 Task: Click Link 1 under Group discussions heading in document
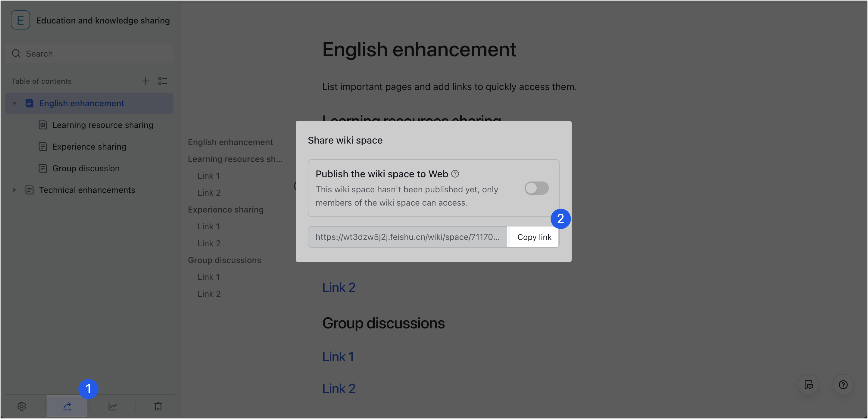pos(338,357)
